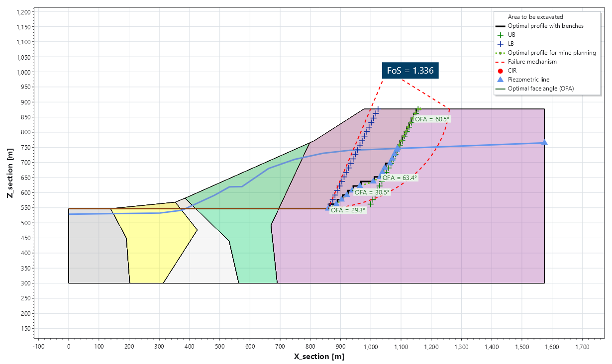This screenshot has width=612, height=364.
Task: Click the OFA = 29.3° label
Action: [x=348, y=210]
